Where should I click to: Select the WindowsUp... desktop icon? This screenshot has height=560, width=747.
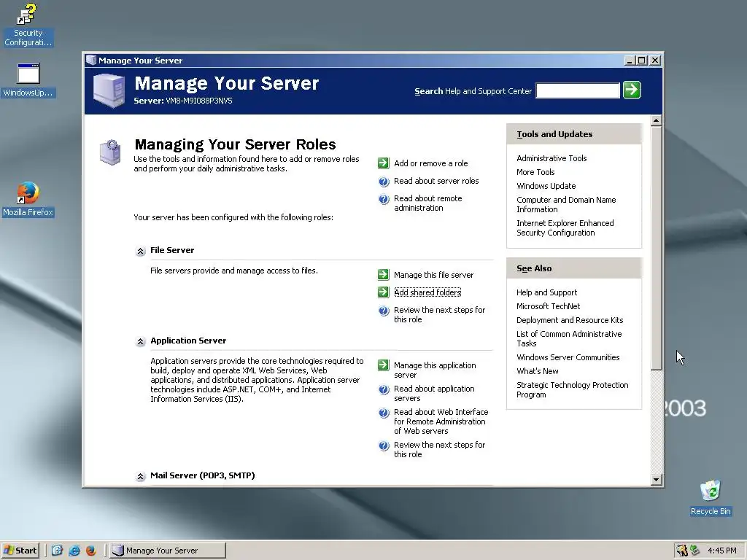28,80
